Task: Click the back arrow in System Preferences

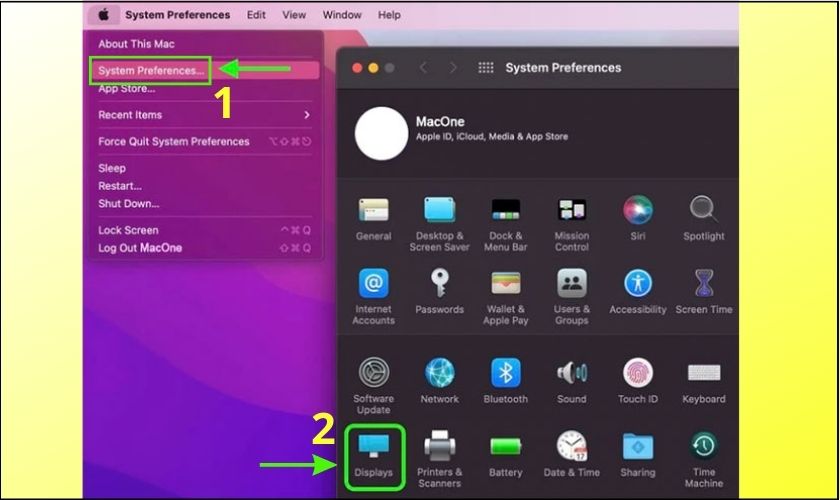Action: point(423,68)
